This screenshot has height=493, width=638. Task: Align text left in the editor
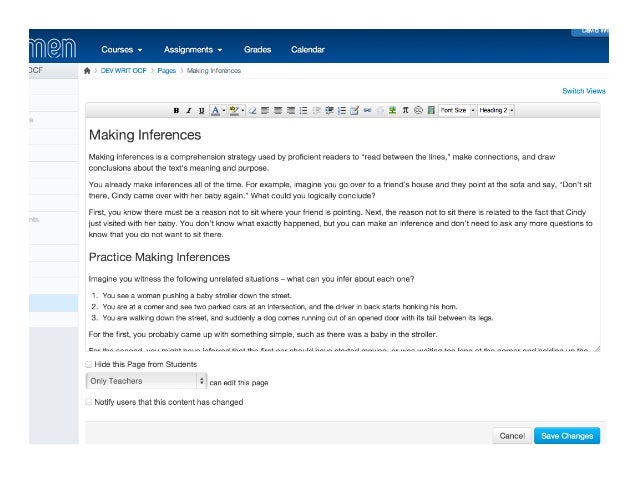coord(265,110)
